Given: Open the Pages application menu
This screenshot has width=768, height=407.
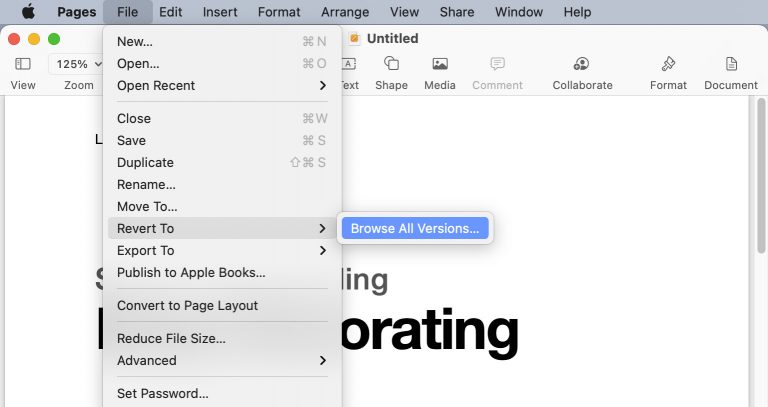Looking at the screenshot, I should 76,12.
